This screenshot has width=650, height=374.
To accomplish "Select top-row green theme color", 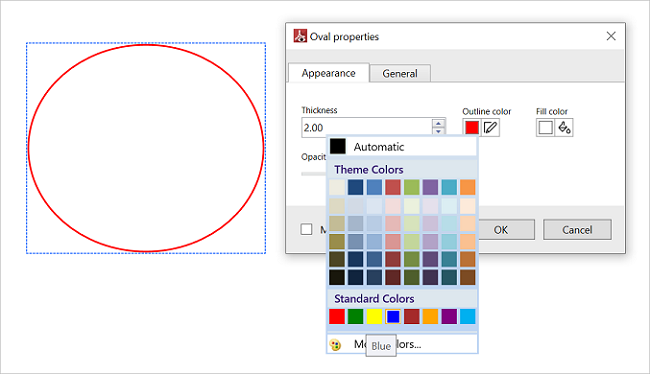I will coord(412,187).
